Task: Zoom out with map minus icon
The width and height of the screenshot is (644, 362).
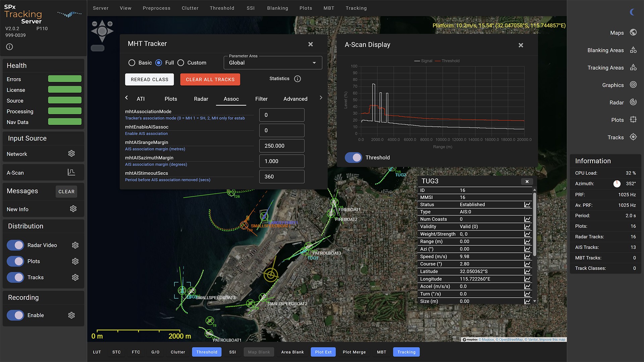Action: (x=95, y=24)
